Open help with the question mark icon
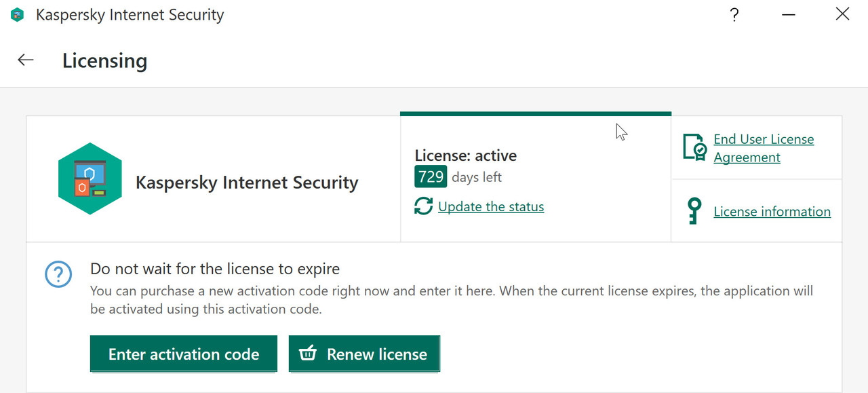868x393 pixels. click(734, 14)
